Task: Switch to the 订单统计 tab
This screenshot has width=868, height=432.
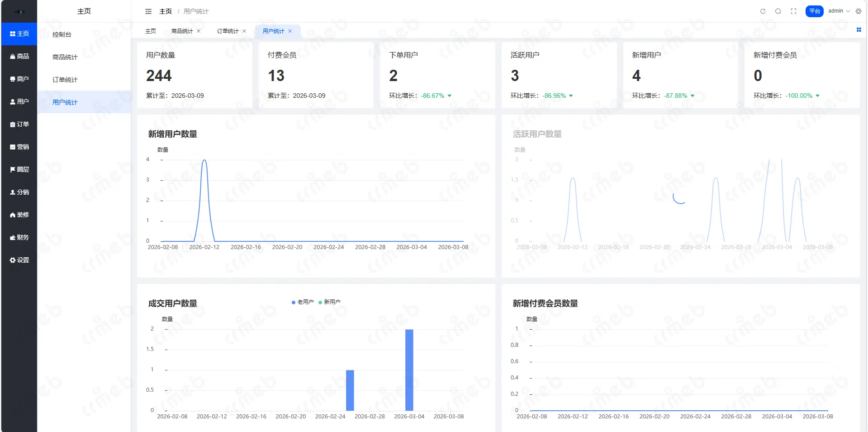Action: pos(228,31)
